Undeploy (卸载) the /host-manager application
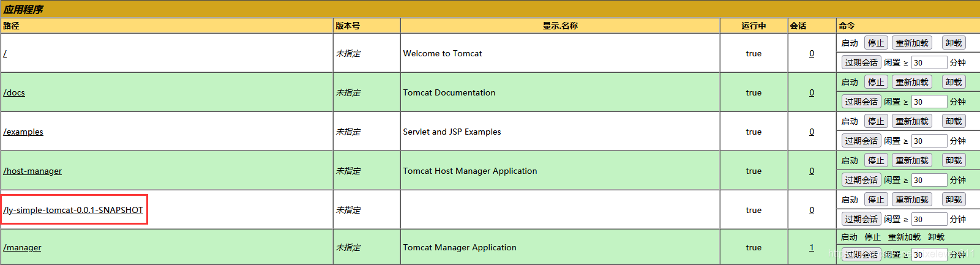The height and width of the screenshot is (265, 980). (954, 160)
